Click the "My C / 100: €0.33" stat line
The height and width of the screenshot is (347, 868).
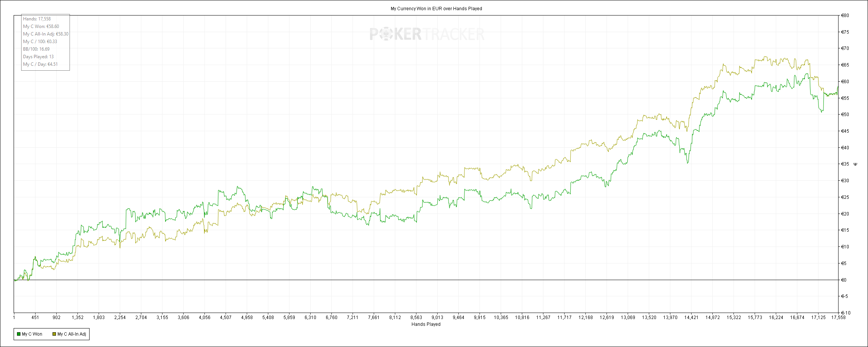pos(40,42)
